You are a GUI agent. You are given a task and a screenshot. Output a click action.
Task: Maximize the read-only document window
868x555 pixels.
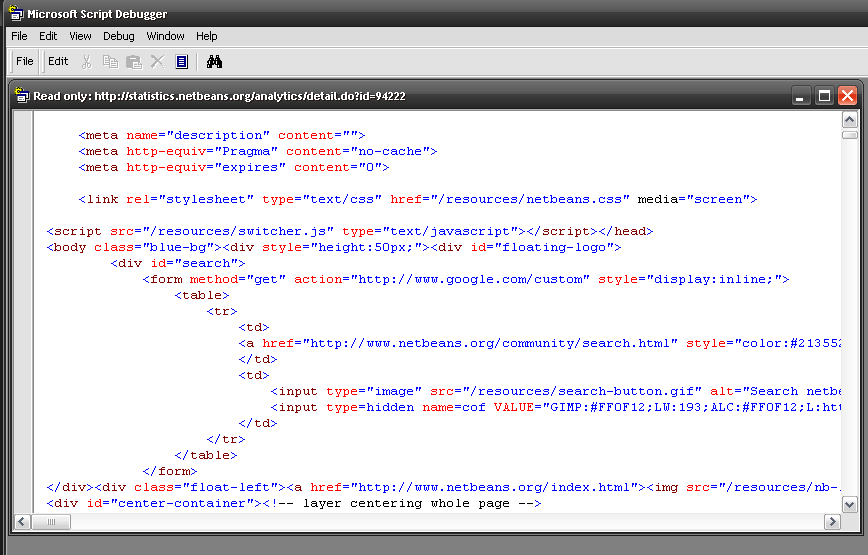824,96
